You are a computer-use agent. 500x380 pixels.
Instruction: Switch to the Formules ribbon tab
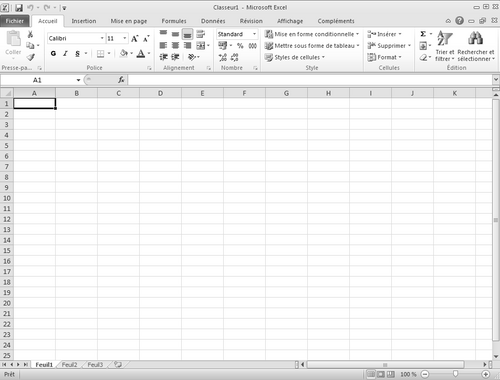click(174, 21)
